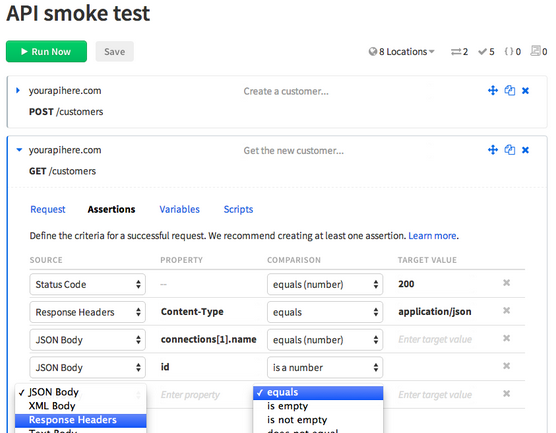Screen dimensions: 556x433
Task: Remove the connections[1].name assertion
Action: pyautogui.click(x=506, y=338)
